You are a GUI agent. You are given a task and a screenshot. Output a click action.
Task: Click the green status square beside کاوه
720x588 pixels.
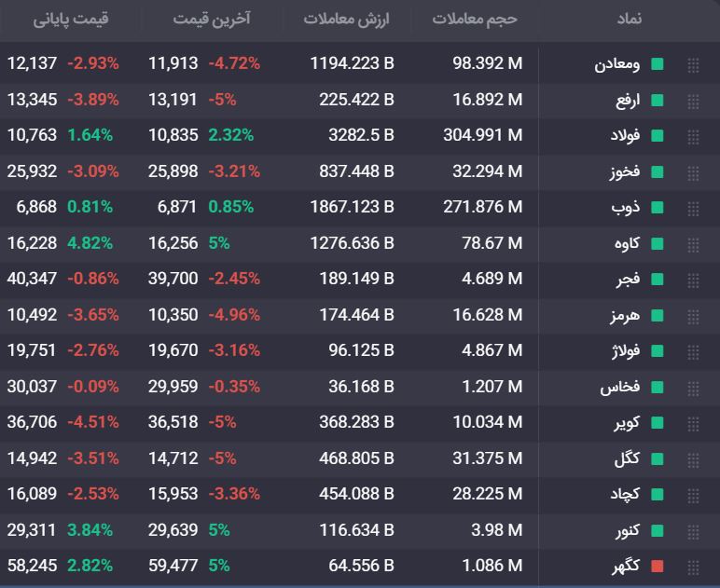click(x=658, y=243)
